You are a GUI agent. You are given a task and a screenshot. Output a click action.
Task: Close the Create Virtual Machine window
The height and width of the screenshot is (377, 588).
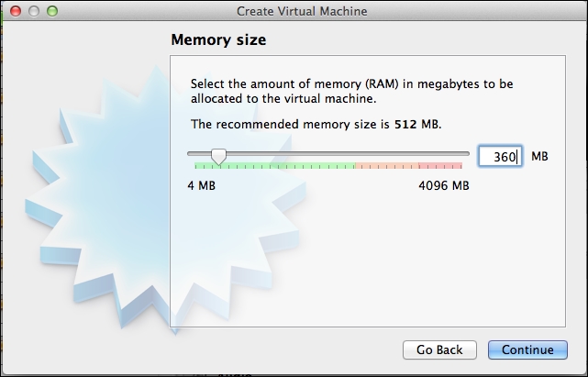(x=16, y=11)
